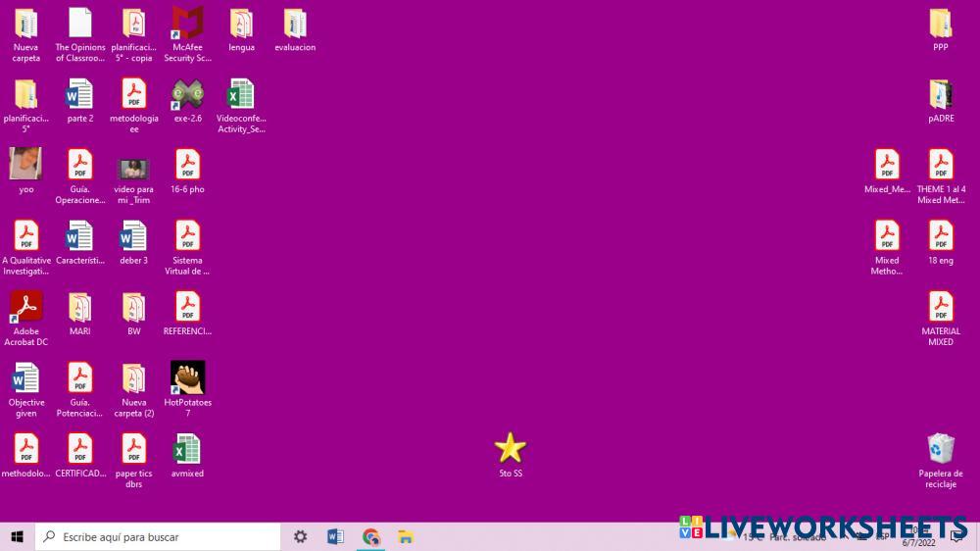980x551 pixels.
Task: Click the MATERIAL MIXED PDF file
Action: [x=940, y=308]
